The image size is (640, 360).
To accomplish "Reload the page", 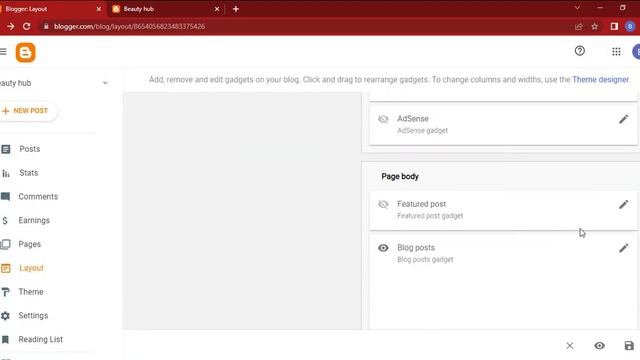I will [x=27, y=27].
